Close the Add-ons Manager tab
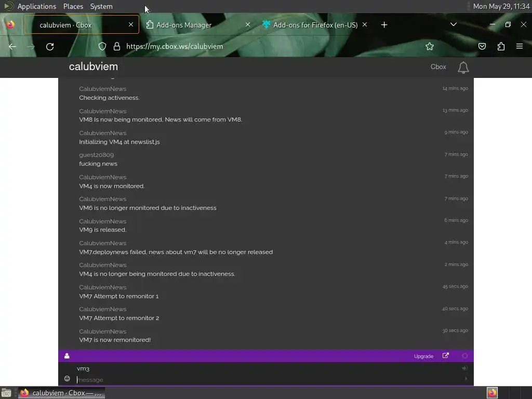532x399 pixels. click(x=248, y=24)
